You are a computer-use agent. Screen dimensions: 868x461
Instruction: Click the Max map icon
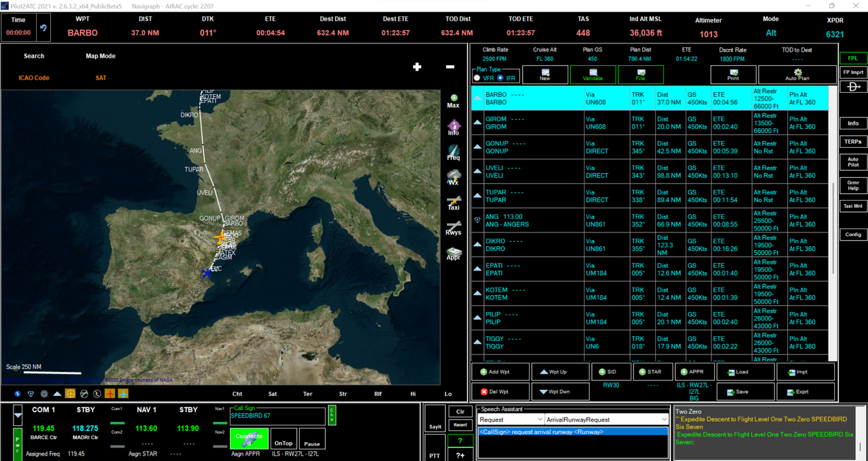tap(453, 101)
